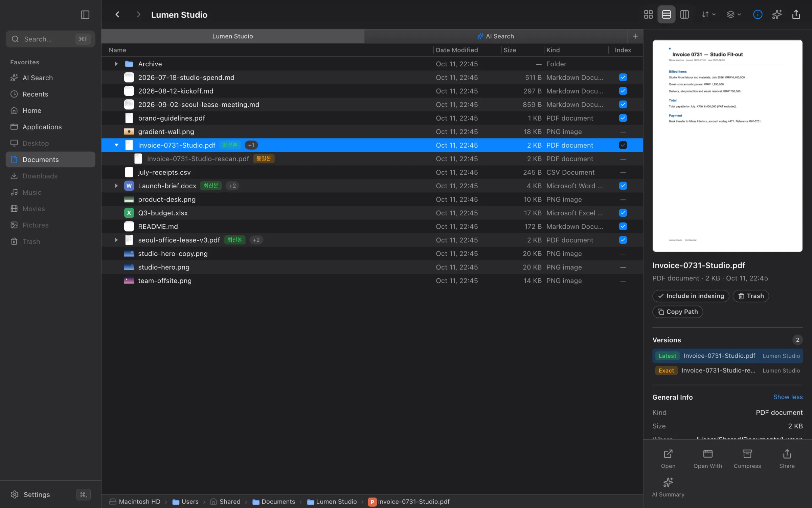The image size is (812, 508).
Task: Click the AI sparkle toolbar icon
Action: tap(777, 15)
